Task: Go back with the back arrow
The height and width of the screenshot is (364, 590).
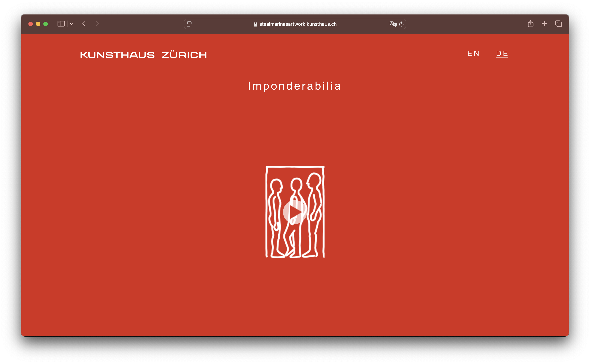Action: pos(84,24)
